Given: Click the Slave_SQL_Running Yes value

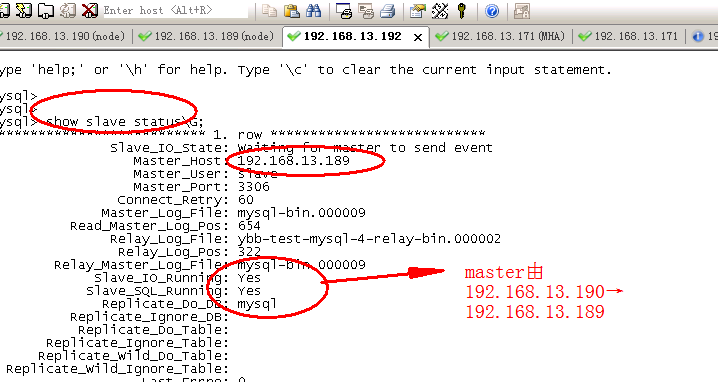Looking at the screenshot, I should [249, 291].
